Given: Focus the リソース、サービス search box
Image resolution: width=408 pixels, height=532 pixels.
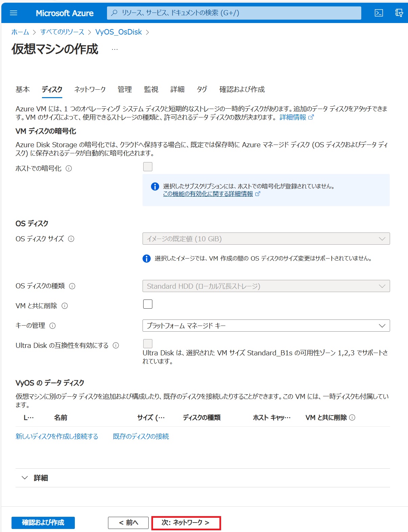Looking at the screenshot, I should point(234,13).
